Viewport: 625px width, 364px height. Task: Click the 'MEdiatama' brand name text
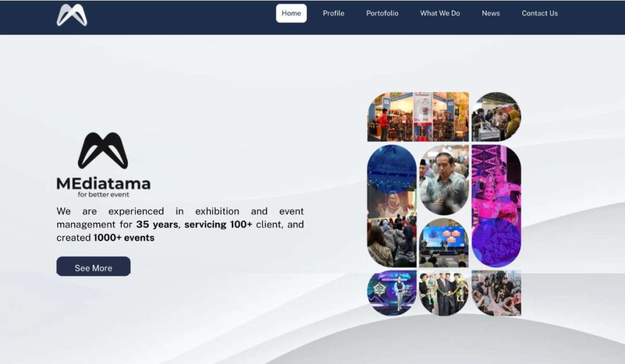click(103, 184)
